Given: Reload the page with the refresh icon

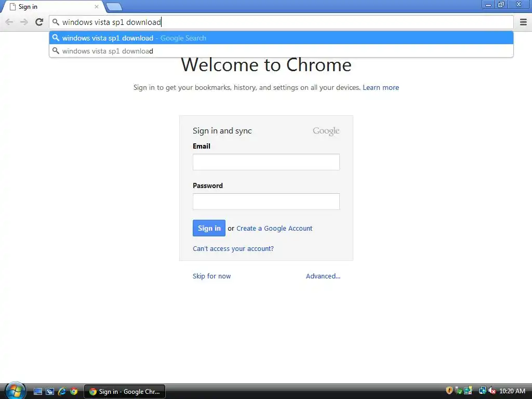Looking at the screenshot, I should coord(39,22).
